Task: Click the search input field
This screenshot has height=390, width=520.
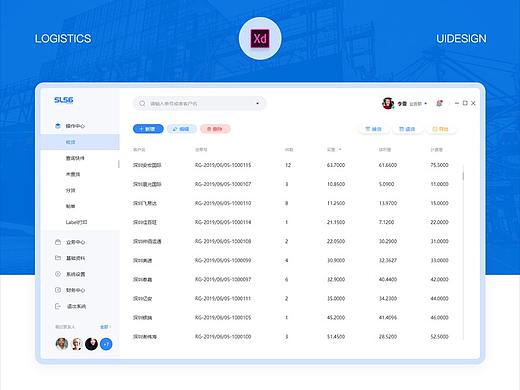Action: [x=199, y=104]
